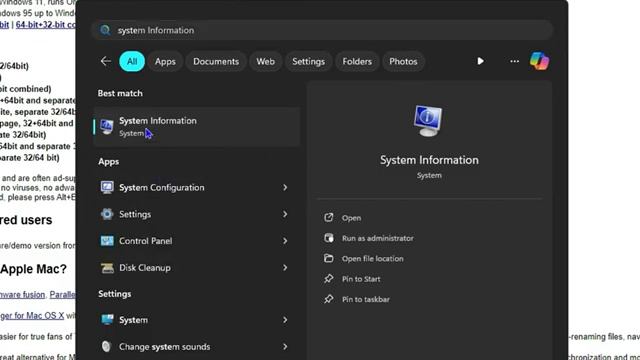Open the Copilot icon
640x360 pixels.
point(539,61)
